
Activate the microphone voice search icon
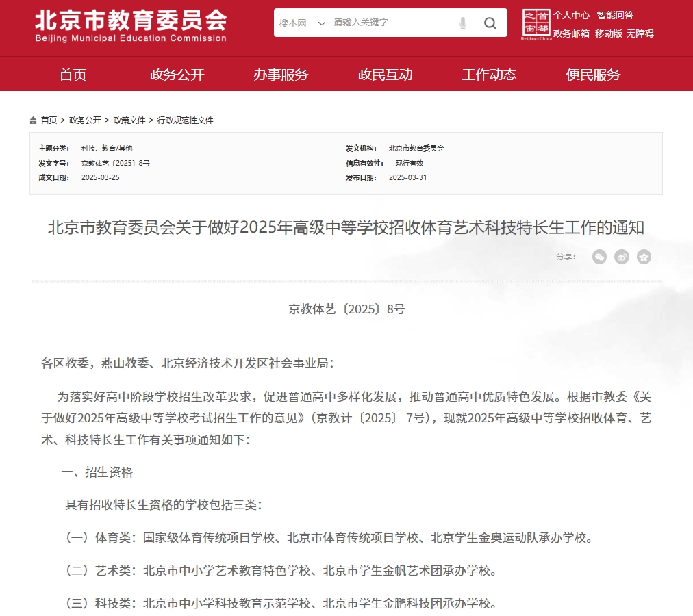pos(463,23)
